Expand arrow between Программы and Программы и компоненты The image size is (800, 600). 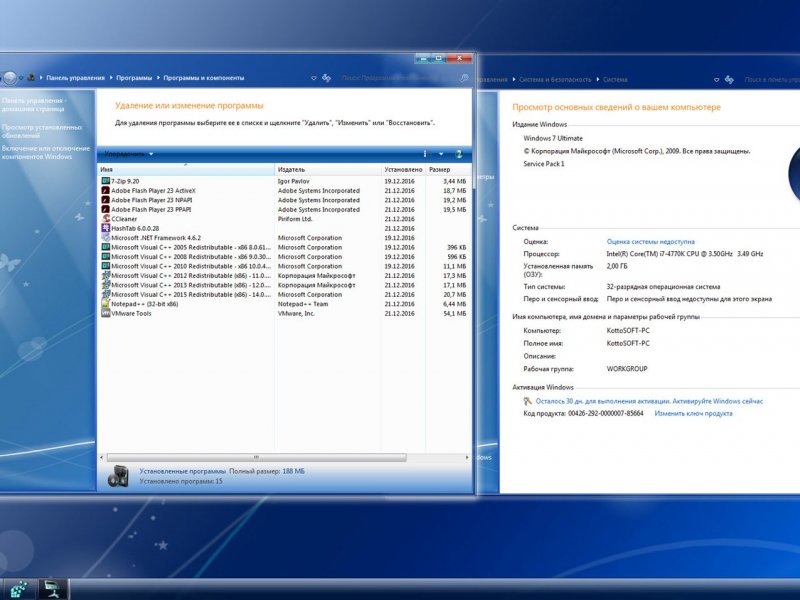coord(158,78)
